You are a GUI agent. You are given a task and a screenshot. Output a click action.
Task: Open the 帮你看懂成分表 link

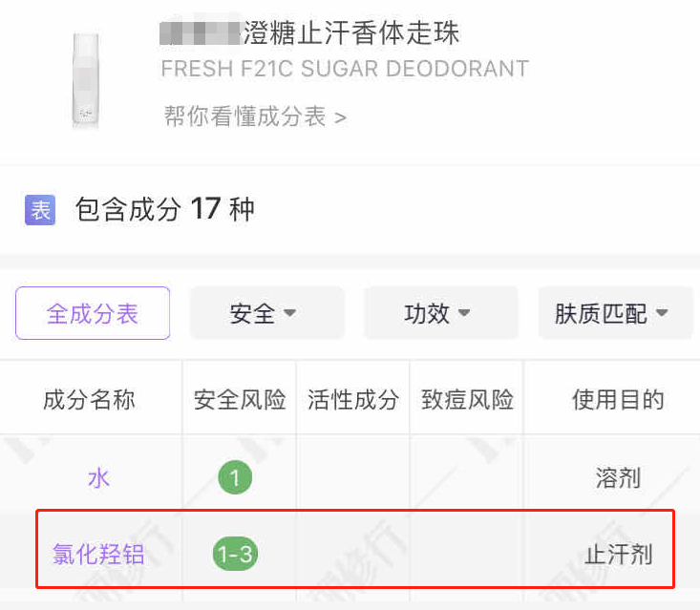255,116
